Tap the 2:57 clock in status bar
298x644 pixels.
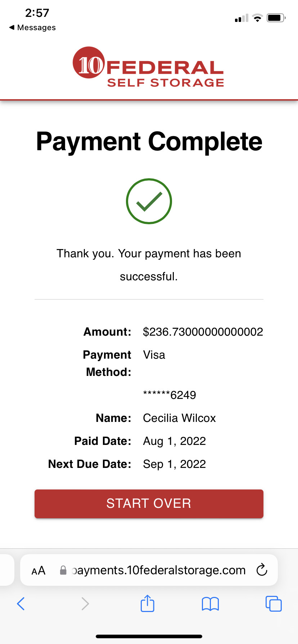tap(37, 13)
